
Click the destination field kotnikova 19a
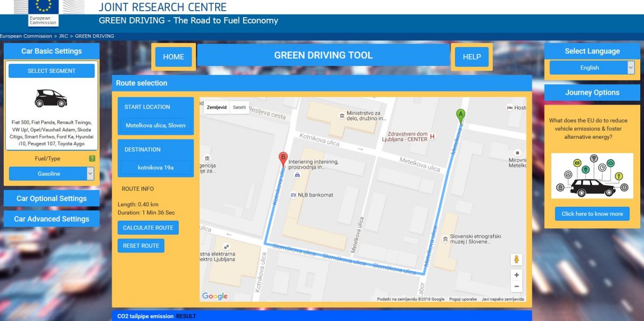point(156,168)
